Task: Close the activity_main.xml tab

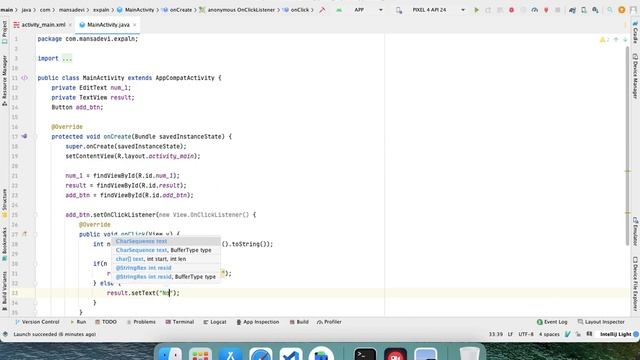Action: click(x=70, y=25)
